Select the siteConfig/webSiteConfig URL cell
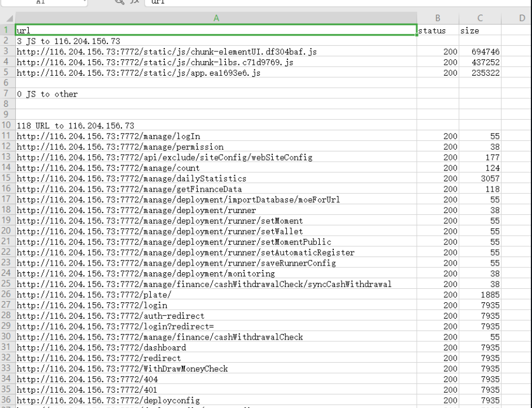Screen dimensions: 532x408 216,157
